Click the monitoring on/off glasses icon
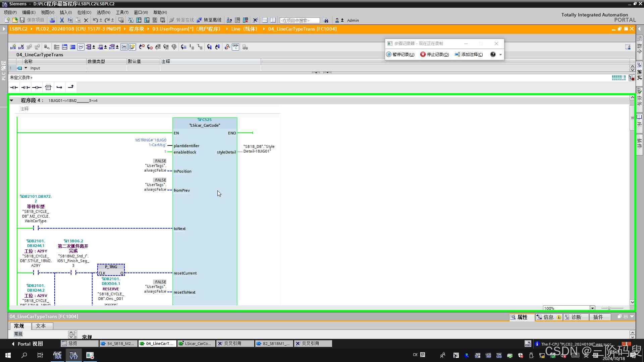This screenshot has height=362, width=644. pos(235,47)
